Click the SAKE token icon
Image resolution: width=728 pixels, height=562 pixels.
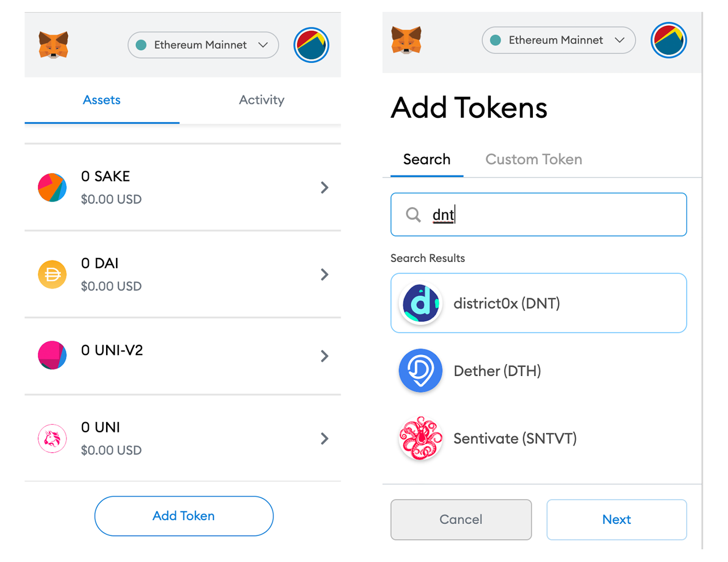[52, 187]
